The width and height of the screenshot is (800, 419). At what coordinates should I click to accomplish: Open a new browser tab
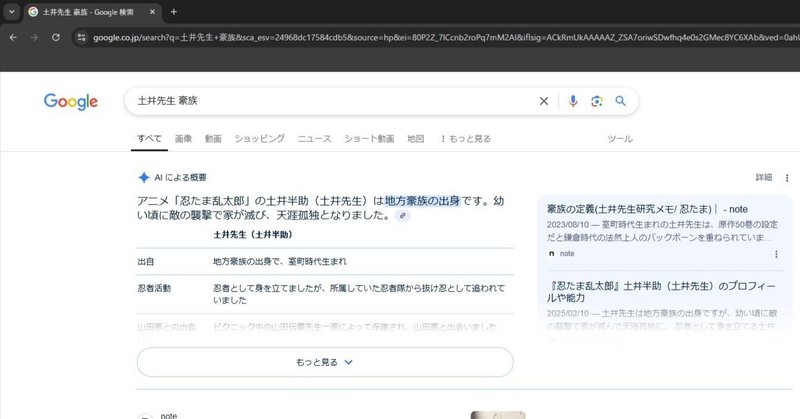173,12
